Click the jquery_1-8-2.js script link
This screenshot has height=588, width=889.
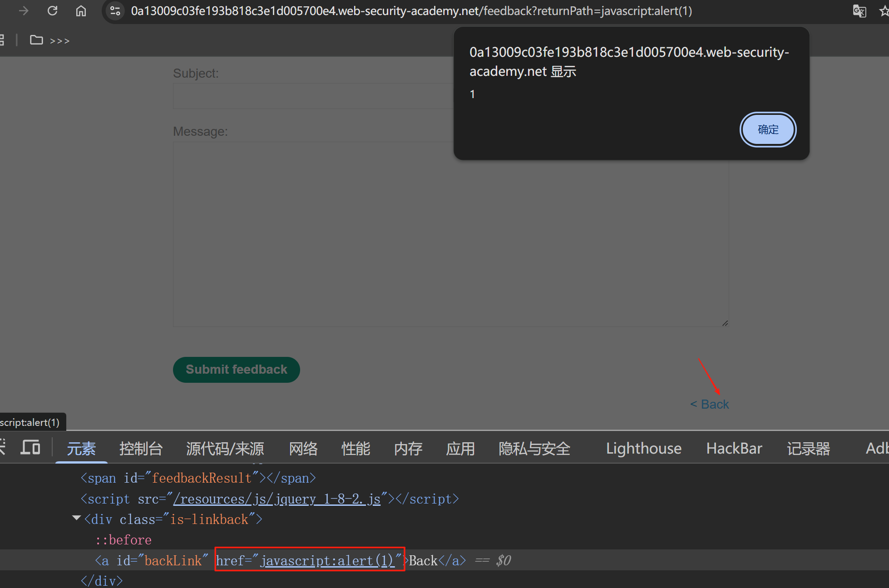click(x=277, y=499)
